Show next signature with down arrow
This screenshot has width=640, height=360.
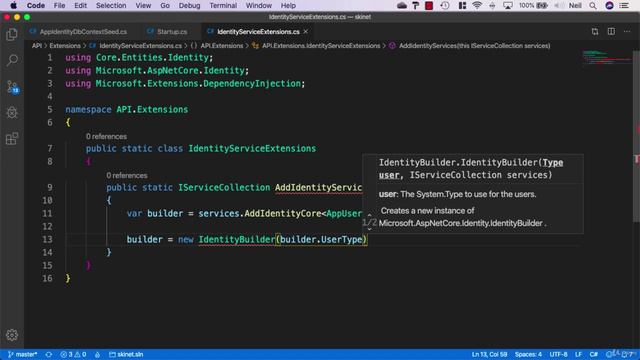coord(369,229)
